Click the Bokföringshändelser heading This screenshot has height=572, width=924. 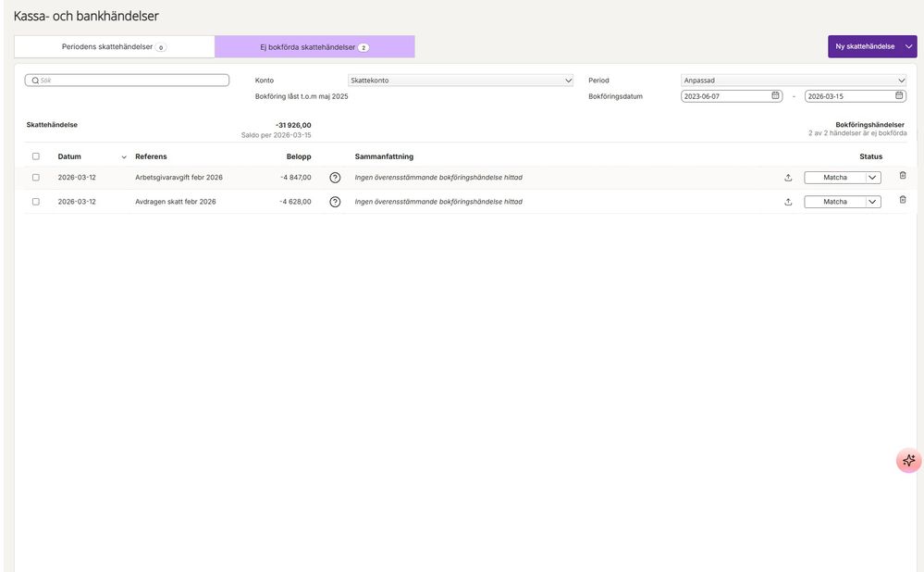tap(869, 125)
